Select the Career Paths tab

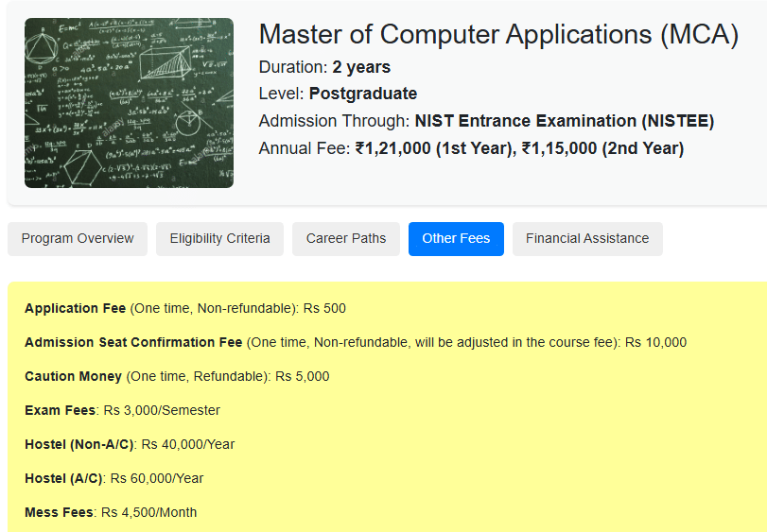tap(346, 238)
